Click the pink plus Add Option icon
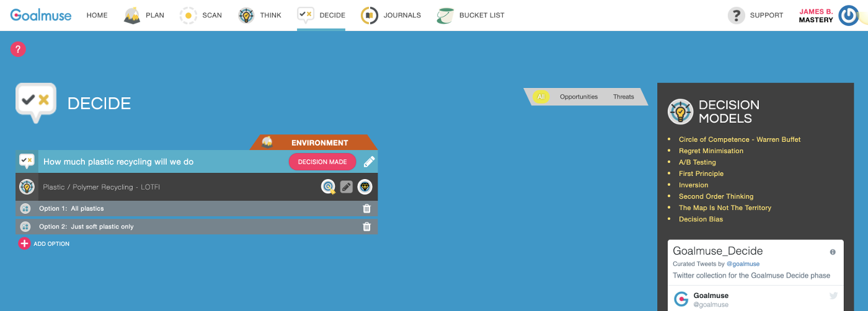This screenshot has height=311, width=868. (24, 243)
